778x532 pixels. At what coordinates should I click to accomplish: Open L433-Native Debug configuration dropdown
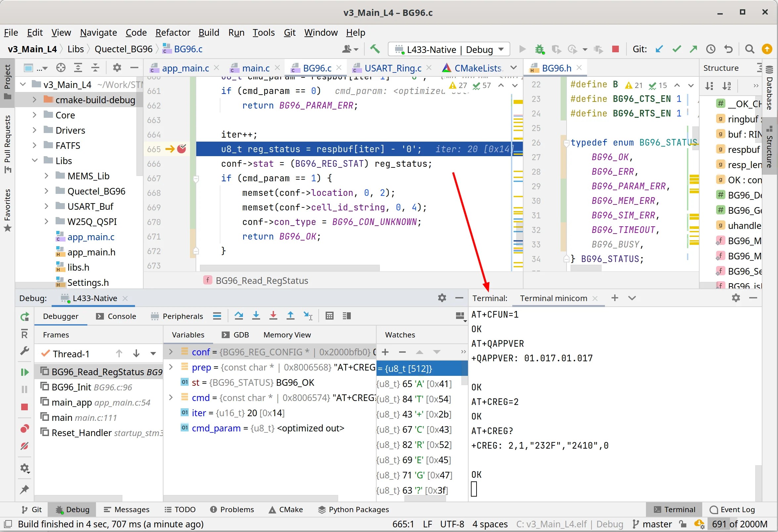[x=449, y=50]
